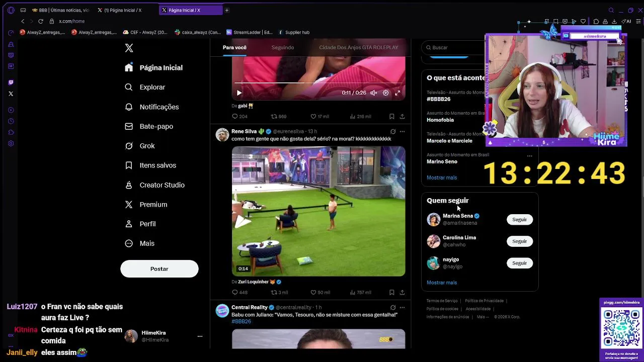Viewport: 644px width, 362px height.
Task: Click the Postar button
Action: (x=159, y=268)
